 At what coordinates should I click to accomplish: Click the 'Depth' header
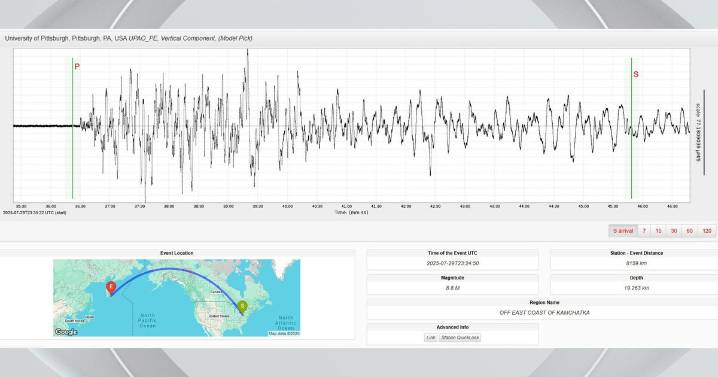tap(636, 278)
